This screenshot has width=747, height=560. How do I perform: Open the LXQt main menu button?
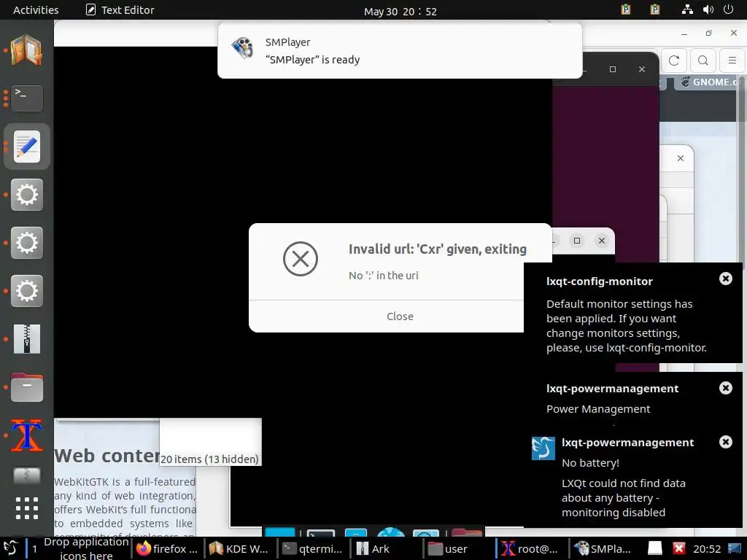[x=10, y=548]
